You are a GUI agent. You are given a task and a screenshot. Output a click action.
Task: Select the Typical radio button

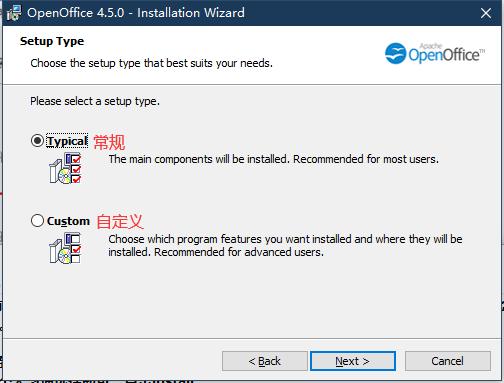pos(37,140)
